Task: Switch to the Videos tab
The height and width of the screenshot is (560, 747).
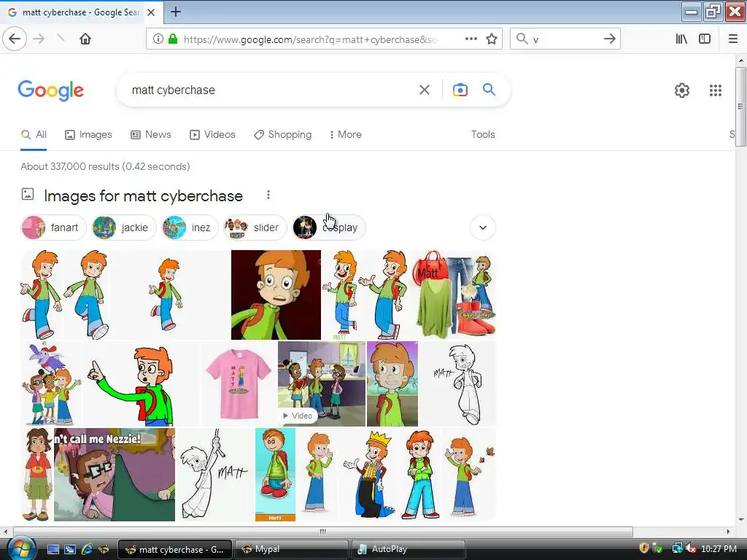Action: click(212, 135)
